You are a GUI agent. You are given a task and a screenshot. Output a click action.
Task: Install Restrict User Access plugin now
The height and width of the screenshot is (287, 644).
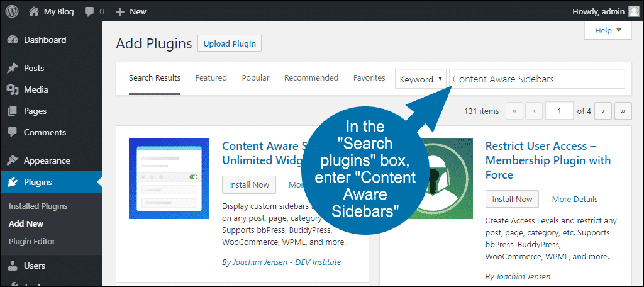tap(512, 199)
